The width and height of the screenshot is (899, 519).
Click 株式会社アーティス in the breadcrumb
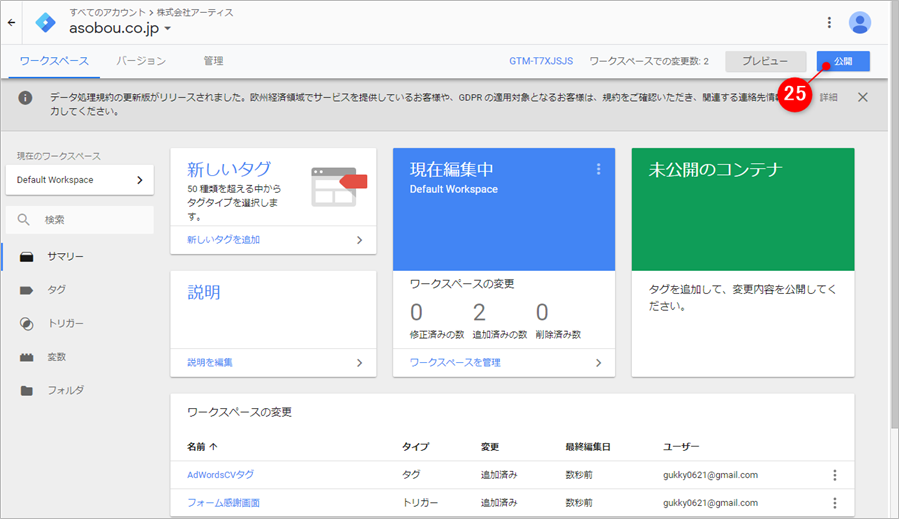(x=195, y=12)
